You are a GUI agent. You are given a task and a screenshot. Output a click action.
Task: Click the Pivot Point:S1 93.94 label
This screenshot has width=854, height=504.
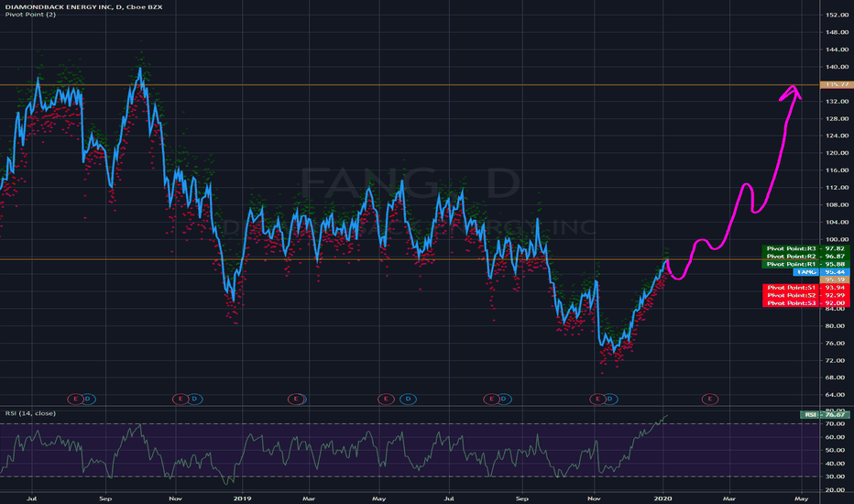805,287
